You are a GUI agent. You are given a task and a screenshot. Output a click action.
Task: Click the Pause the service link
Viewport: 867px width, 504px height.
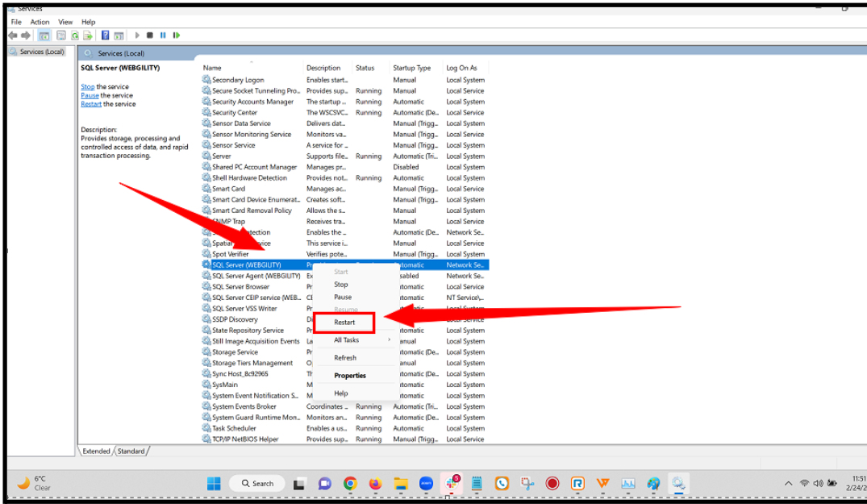[90, 96]
